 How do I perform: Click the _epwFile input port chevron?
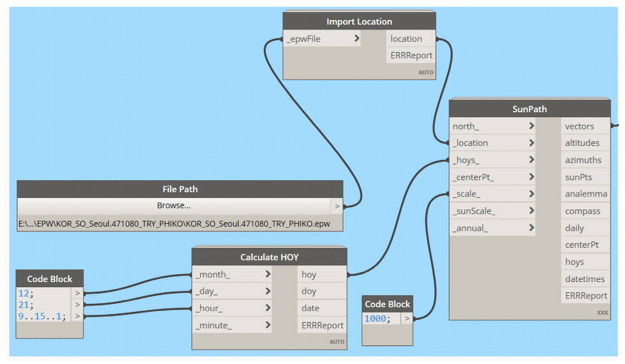[x=357, y=38]
